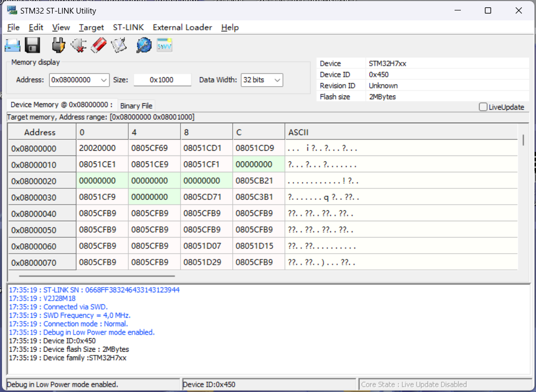536x392 pixels.
Task: Select memory cell 08051CD9
Action: pos(259,148)
